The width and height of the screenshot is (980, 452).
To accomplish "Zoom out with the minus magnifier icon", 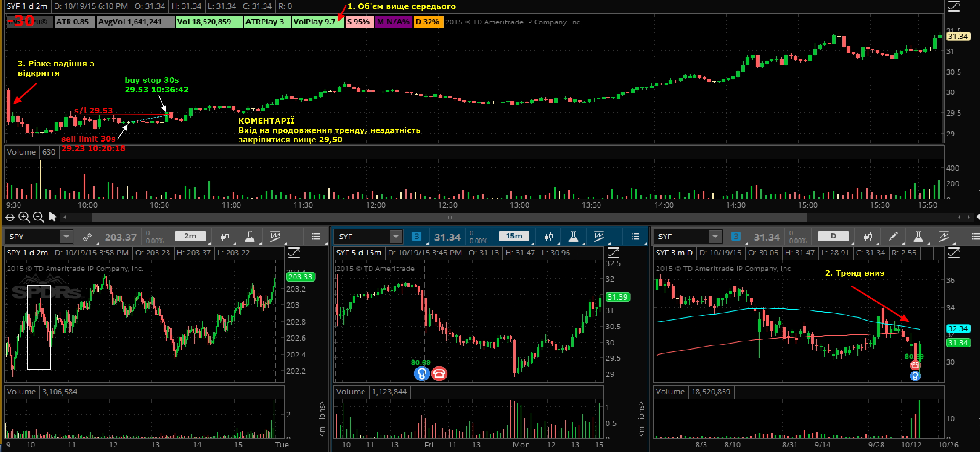I will click(38, 217).
